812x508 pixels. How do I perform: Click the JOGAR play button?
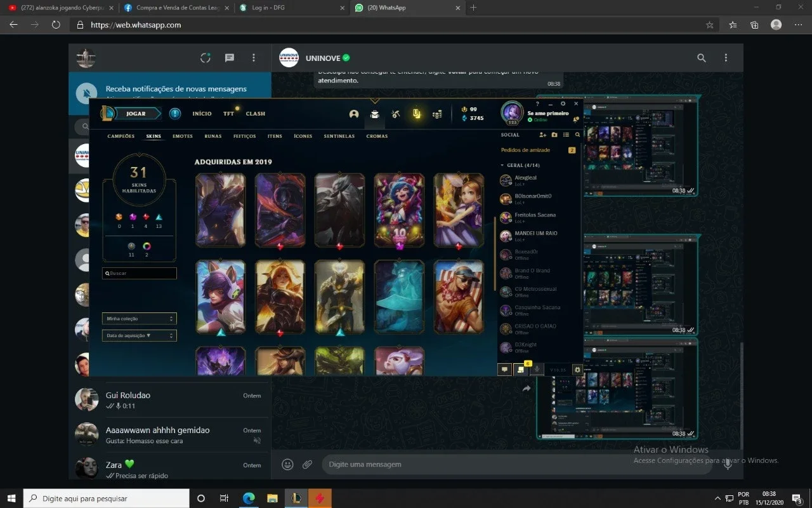pos(131,114)
